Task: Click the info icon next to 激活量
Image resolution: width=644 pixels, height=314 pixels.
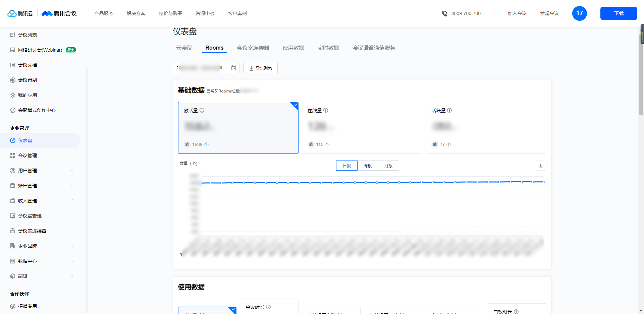Action: (x=202, y=110)
